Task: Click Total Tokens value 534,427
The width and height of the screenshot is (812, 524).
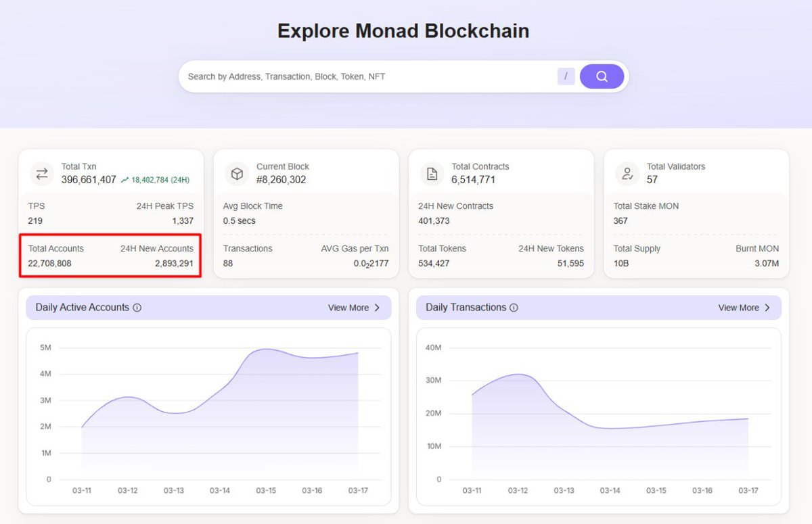Action: coord(434,263)
